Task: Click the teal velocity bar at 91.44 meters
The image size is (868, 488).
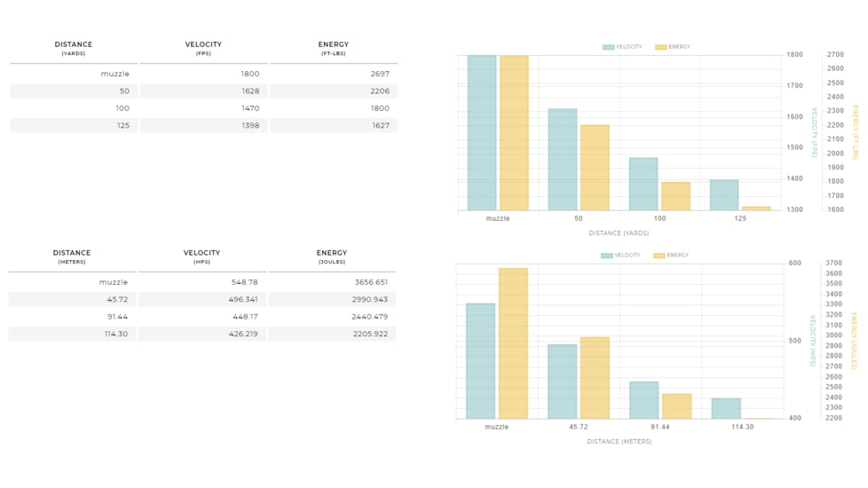Action: pyautogui.click(x=644, y=400)
